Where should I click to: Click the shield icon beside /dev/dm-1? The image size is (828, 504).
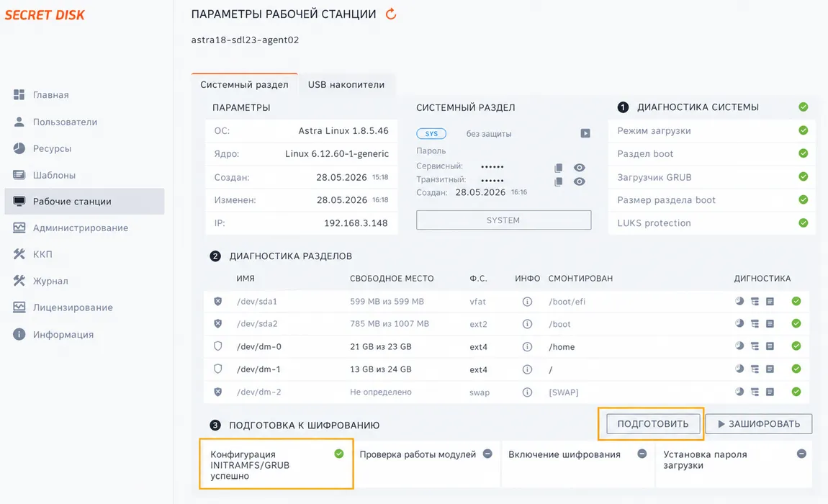217,369
